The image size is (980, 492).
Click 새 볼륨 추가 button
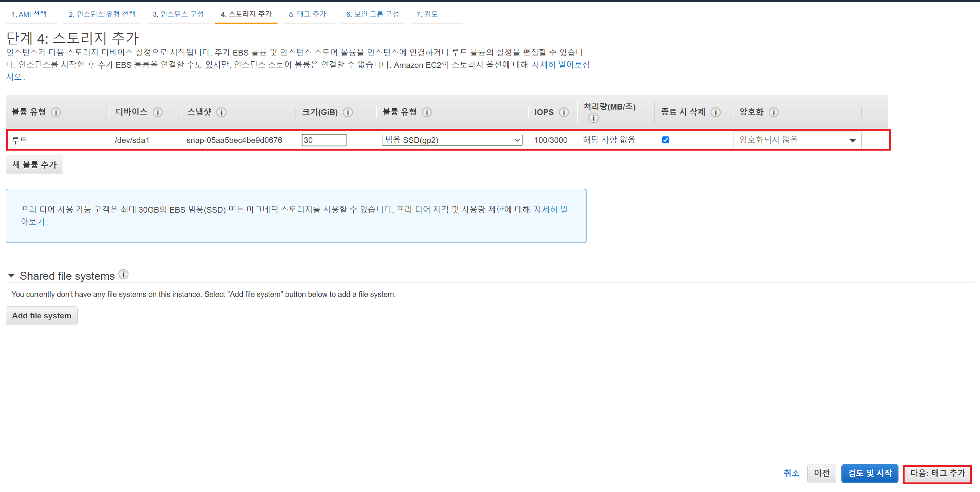[34, 165]
